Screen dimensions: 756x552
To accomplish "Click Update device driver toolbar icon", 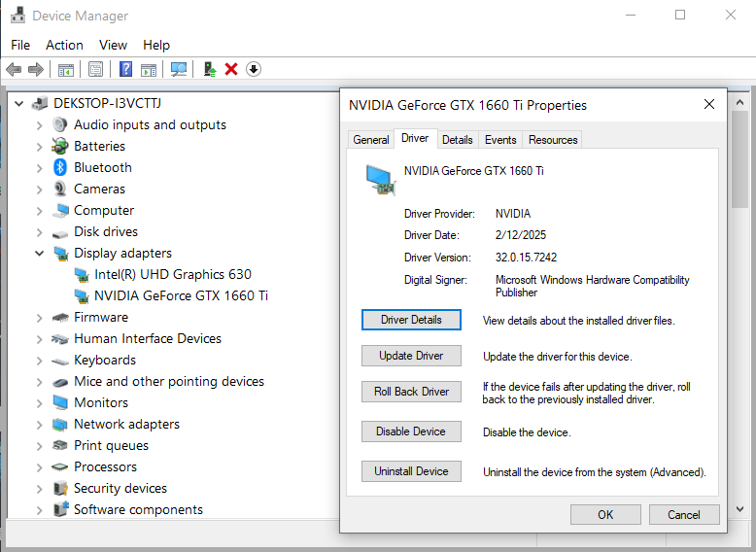I will [209, 69].
